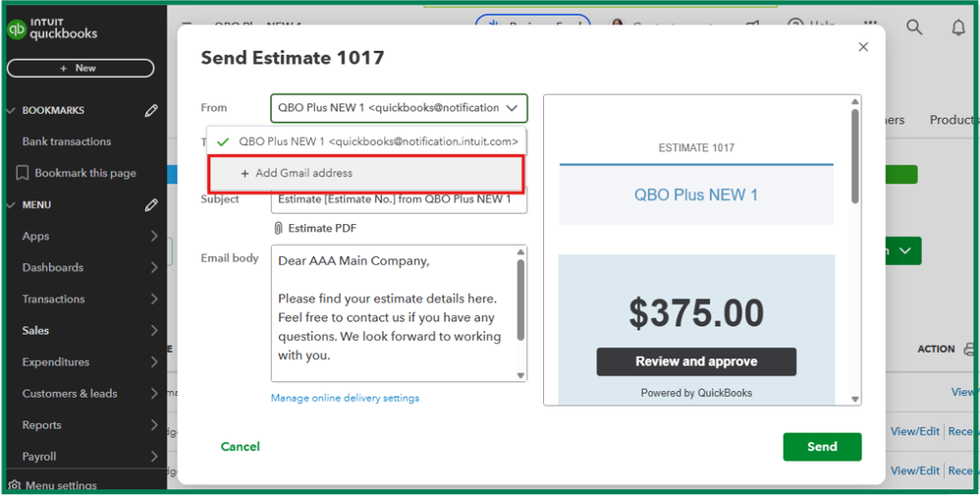
Task: Open the Menu settings gear
Action: (16, 485)
